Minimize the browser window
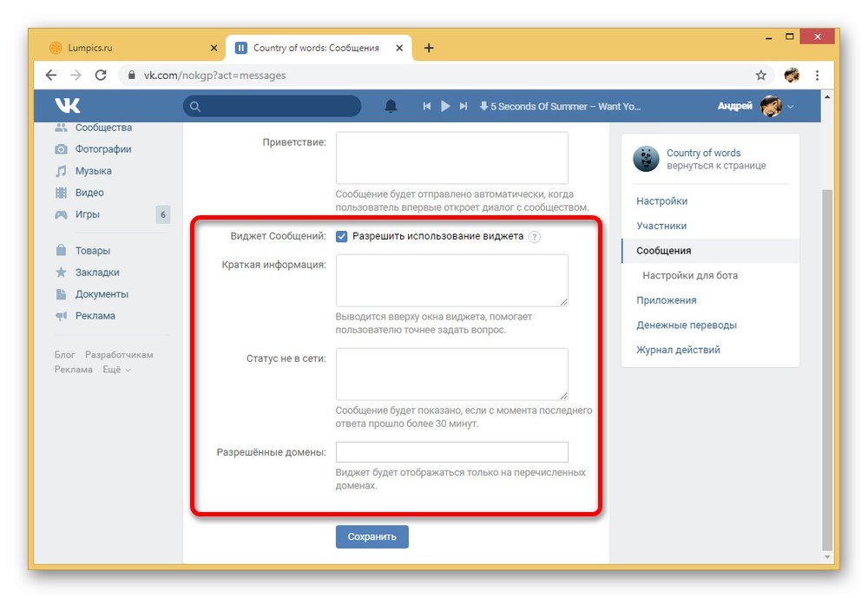 tap(768, 37)
